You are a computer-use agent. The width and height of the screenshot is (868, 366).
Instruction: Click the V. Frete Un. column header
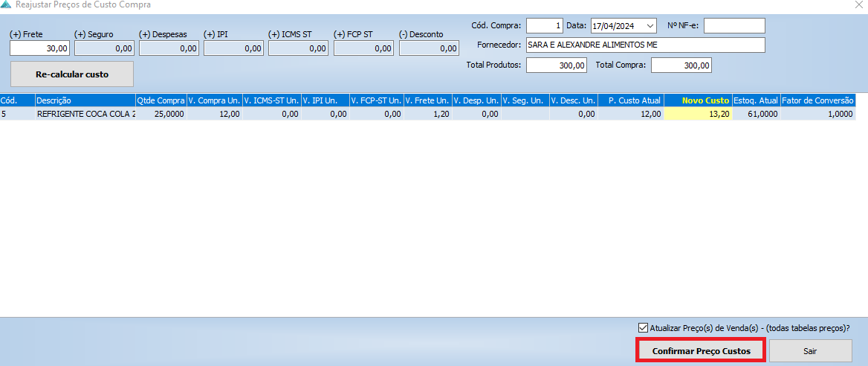point(427,100)
